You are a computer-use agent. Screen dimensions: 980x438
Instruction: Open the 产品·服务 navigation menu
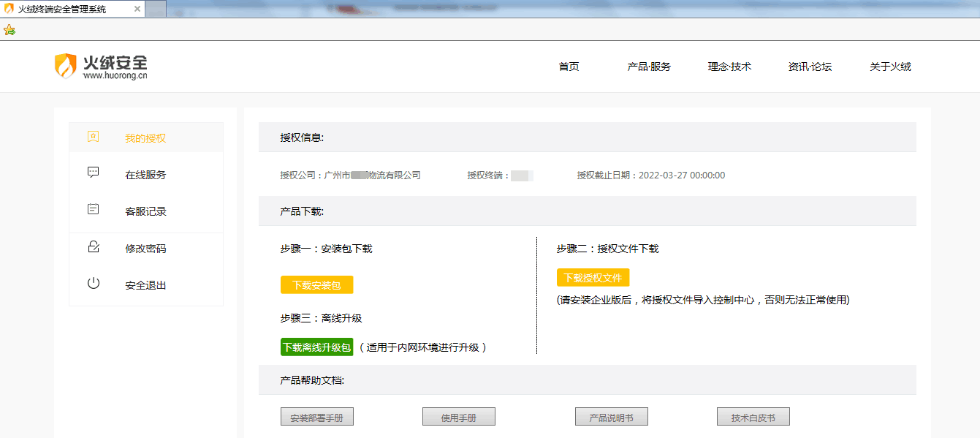[648, 67]
